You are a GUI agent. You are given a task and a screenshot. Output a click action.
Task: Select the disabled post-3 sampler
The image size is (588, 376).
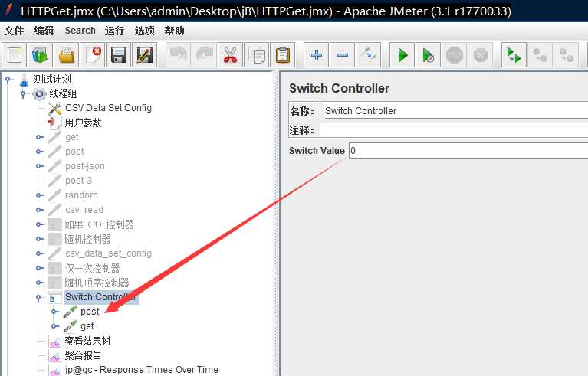[x=78, y=181]
